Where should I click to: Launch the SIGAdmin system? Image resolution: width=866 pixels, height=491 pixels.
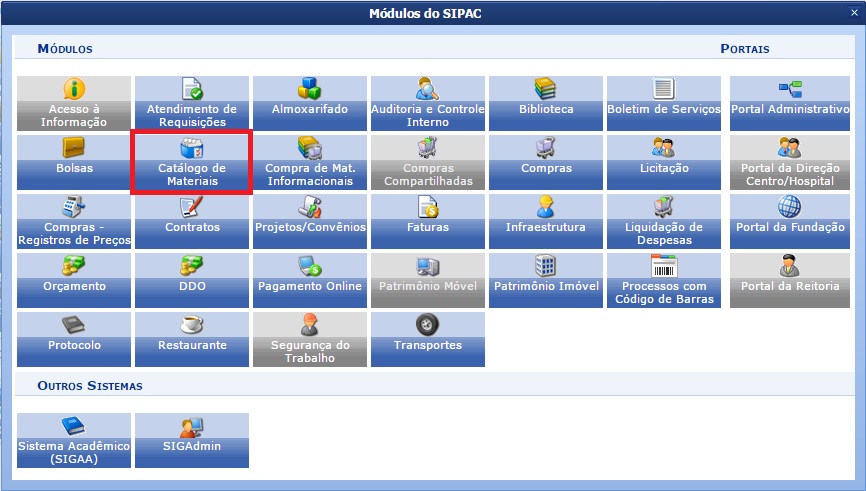pos(192,440)
